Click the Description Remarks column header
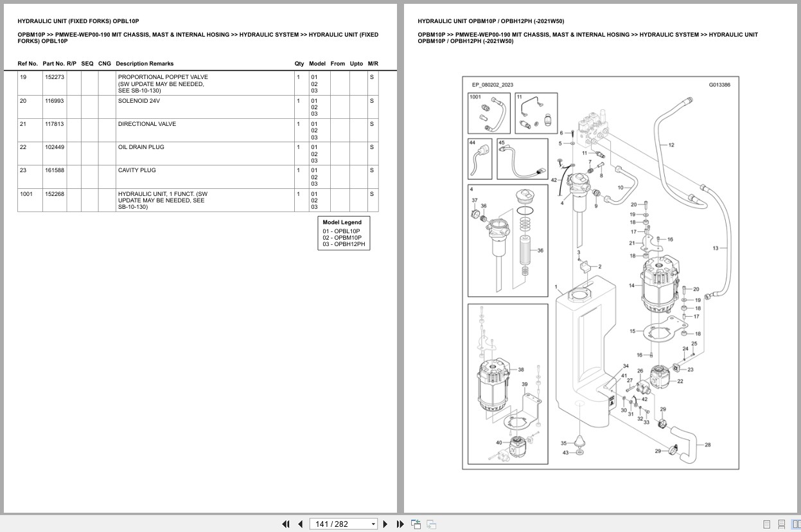The image size is (801, 532). (x=145, y=64)
